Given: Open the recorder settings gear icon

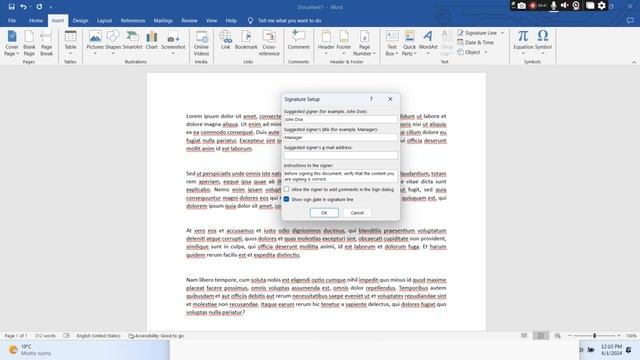Looking at the screenshot, I should pyautogui.click(x=602, y=5).
